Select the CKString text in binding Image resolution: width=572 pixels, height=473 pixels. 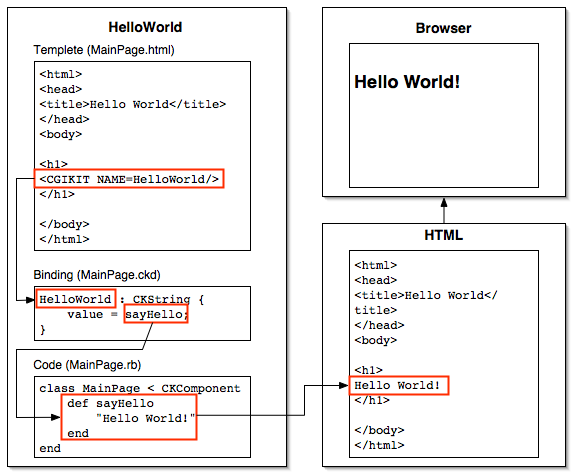[x=161, y=299]
